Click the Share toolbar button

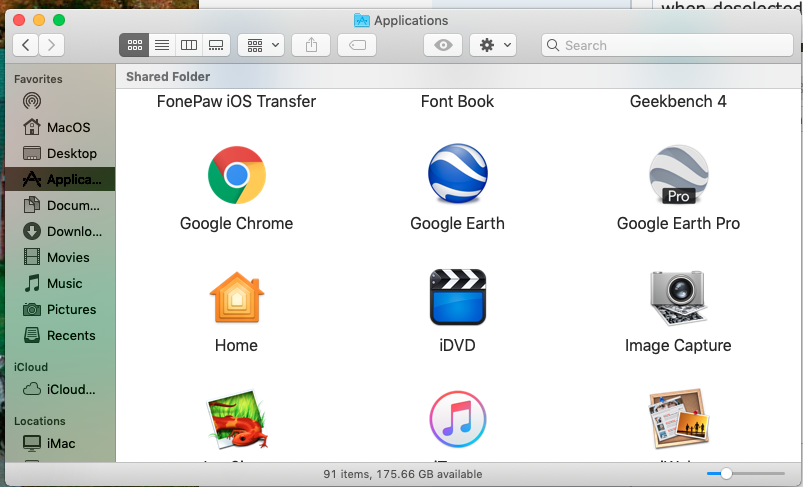(311, 45)
